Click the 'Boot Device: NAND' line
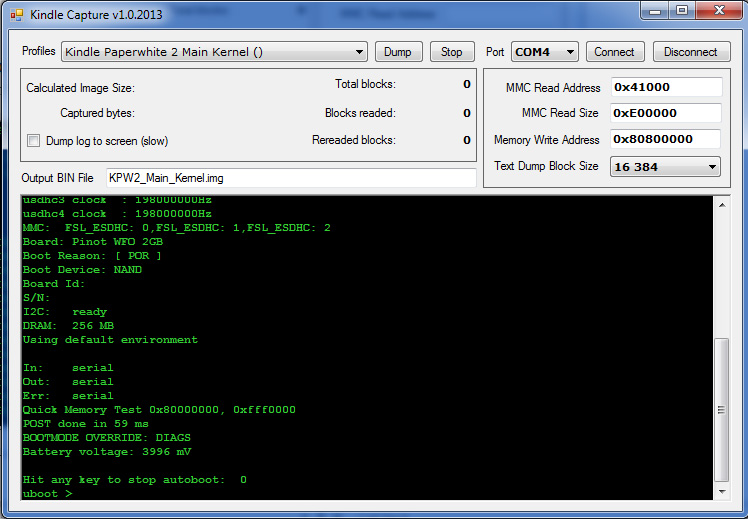Viewport: 748px width, 519px height. 82,270
